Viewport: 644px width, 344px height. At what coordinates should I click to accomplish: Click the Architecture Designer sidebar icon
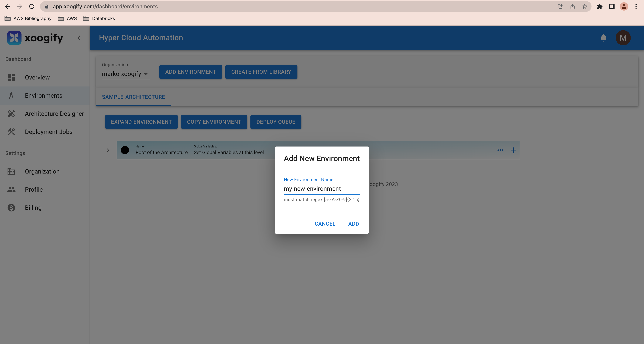pos(11,114)
